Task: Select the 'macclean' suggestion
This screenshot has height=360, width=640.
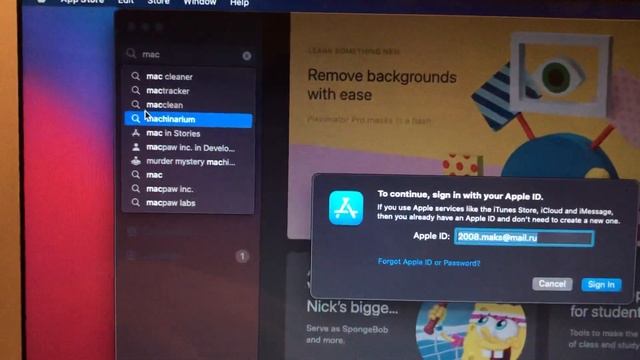Action: tap(188, 105)
